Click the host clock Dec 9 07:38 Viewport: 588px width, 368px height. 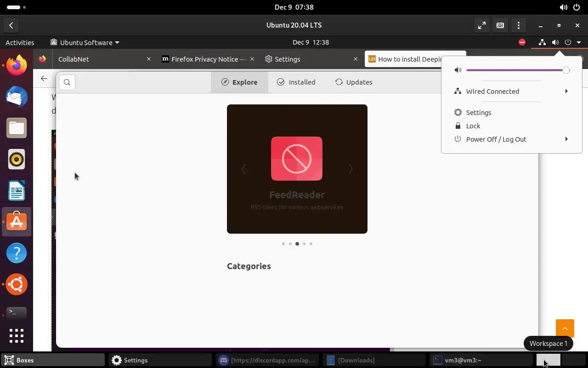pos(294,7)
